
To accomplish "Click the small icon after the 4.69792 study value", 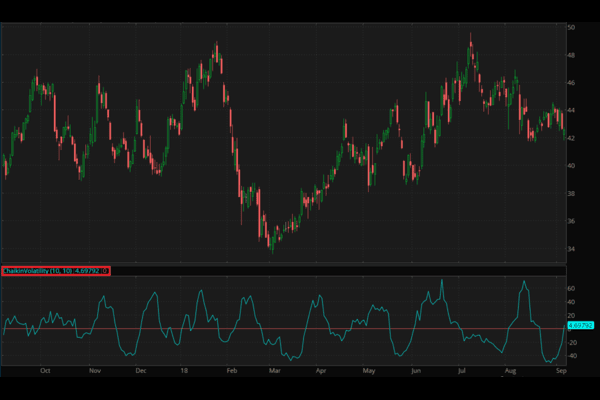I will [x=105, y=271].
